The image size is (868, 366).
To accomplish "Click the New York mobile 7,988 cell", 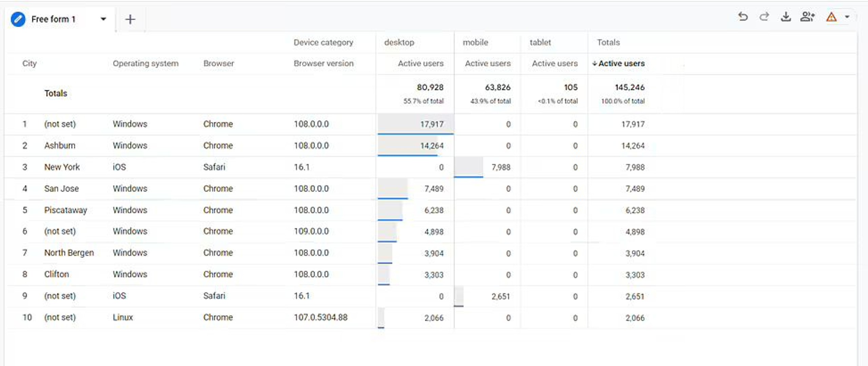I will pyautogui.click(x=500, y=167).
